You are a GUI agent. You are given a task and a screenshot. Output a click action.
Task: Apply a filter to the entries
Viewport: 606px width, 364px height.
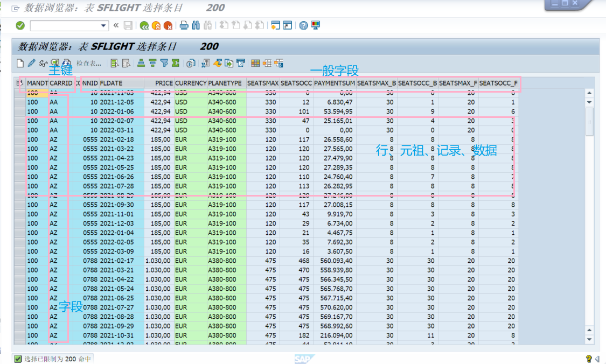[x=163, y=63]
